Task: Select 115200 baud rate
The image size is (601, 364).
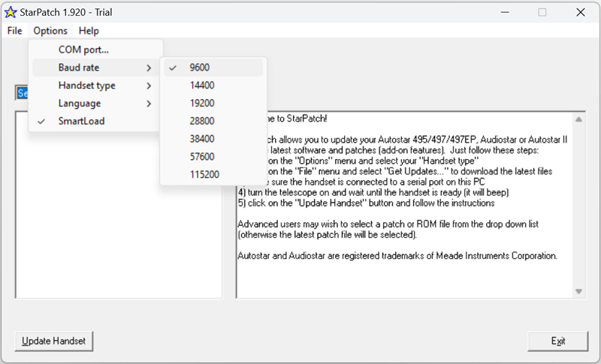Action: tap(204, 175)
